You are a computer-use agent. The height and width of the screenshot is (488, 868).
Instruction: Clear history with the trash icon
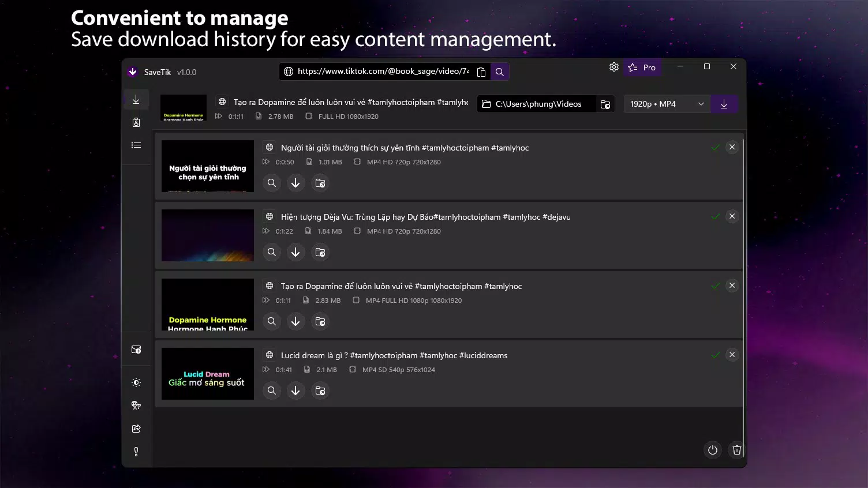(x=737, y=450)
